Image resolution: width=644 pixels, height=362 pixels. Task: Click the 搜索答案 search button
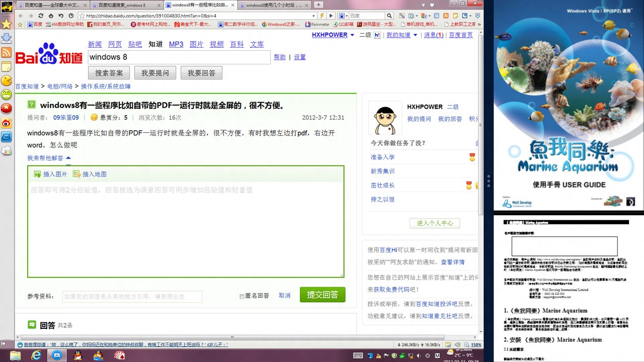109,73
